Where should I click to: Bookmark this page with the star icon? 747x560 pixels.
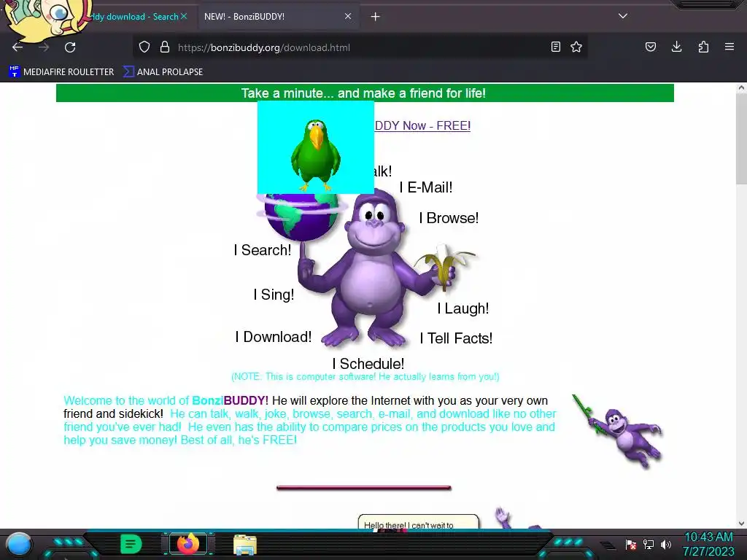576,47
